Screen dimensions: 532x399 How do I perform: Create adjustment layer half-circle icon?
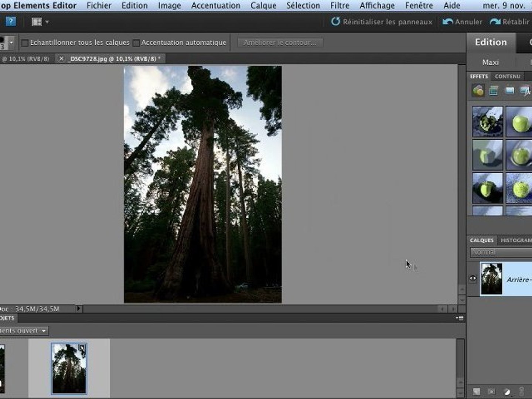[507, 392]
